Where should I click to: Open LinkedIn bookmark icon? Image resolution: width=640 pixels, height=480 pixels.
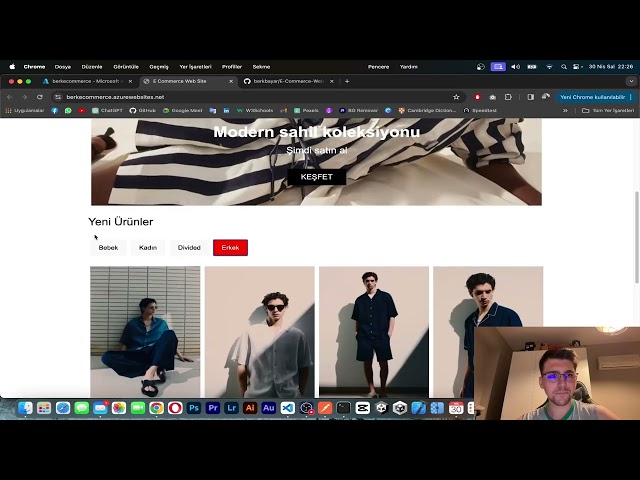[x=227, y=110]
